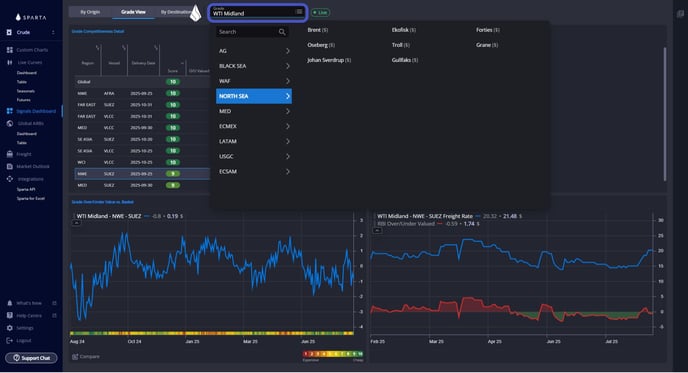Viewport: 688px width, 373px height.
Task: Open Live Curves section icon
Action: (x=10, y=62)
